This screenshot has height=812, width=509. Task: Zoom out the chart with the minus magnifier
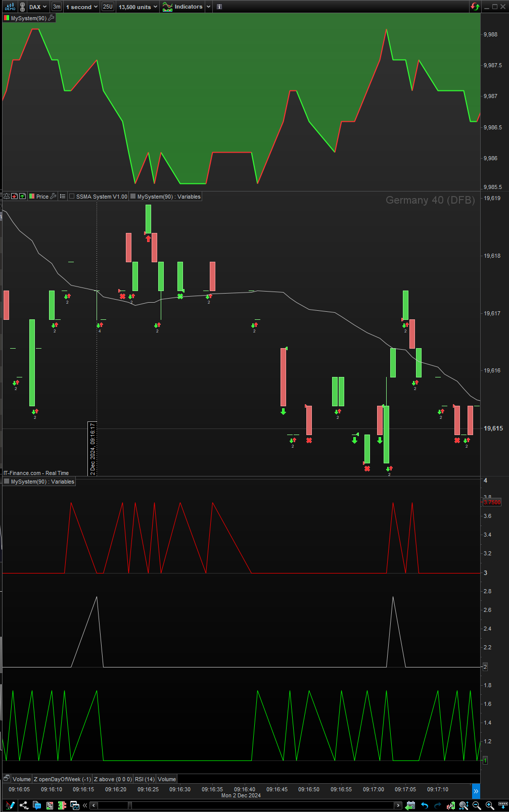click(477, 805)
